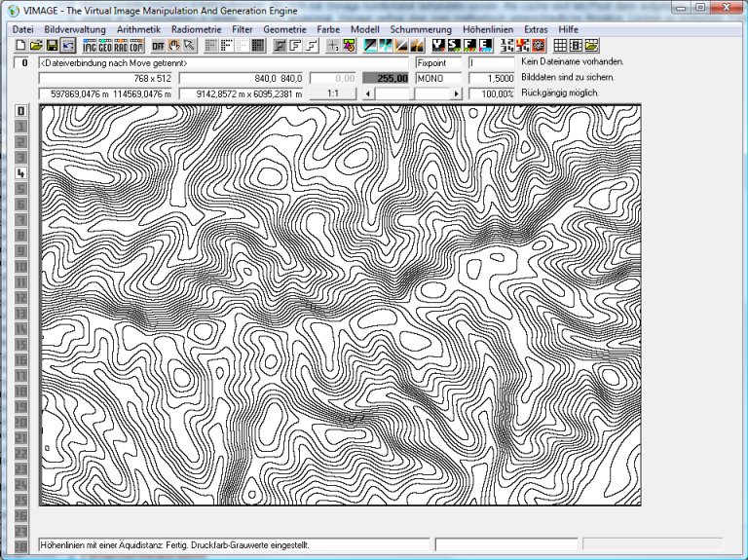Click the save floppy disk icon
Screen dimensions: 748x560
pyautogui.click(x=52, y=46)
